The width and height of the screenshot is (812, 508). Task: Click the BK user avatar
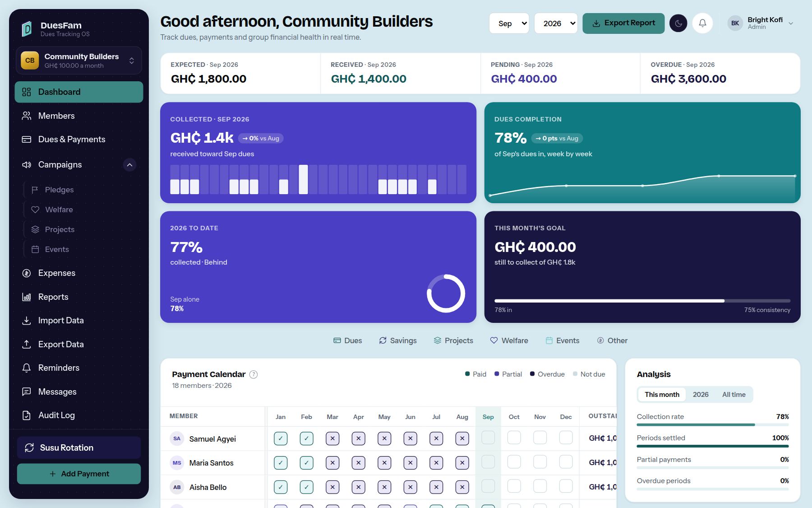click(x=735, y=23)
